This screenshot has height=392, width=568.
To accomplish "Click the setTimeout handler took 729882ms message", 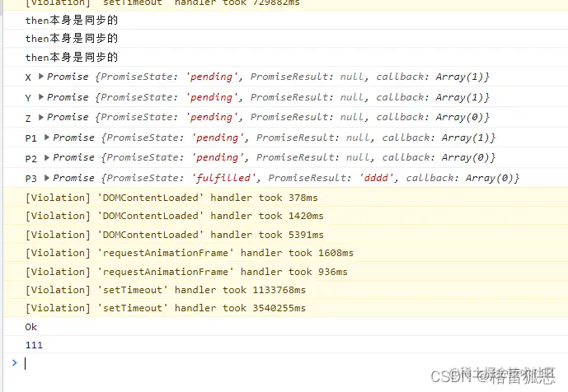I will [x=162, y=3].
